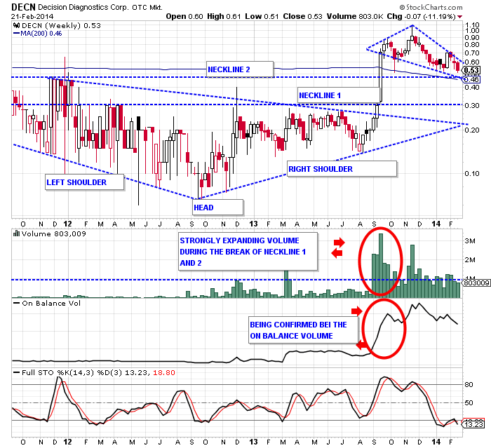Viewport: 491px width, 448px height.
Task: Click the Low 0.51 value
Action: (x=262, y=16)
